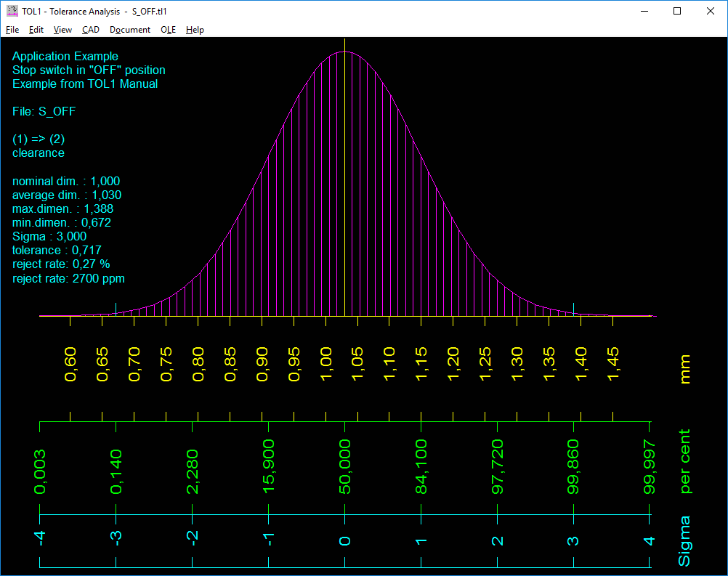Click the 'File: S_OFF' text label

44,111
